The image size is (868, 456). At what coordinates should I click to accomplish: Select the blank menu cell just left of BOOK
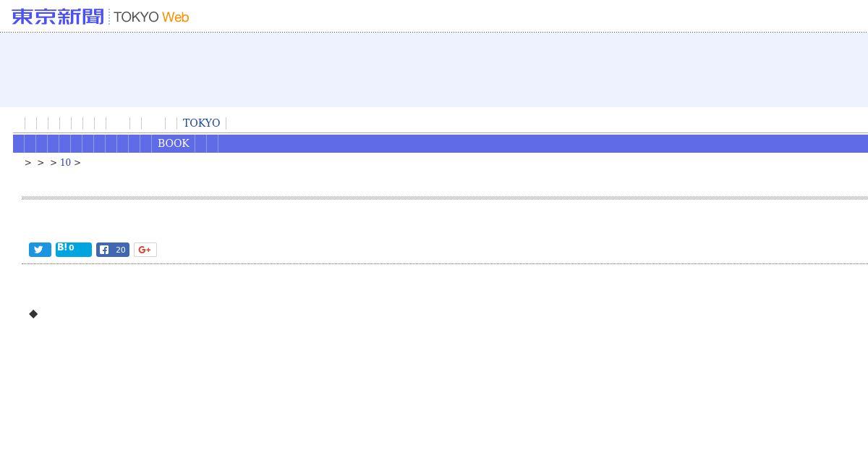[x=145, y=143]
